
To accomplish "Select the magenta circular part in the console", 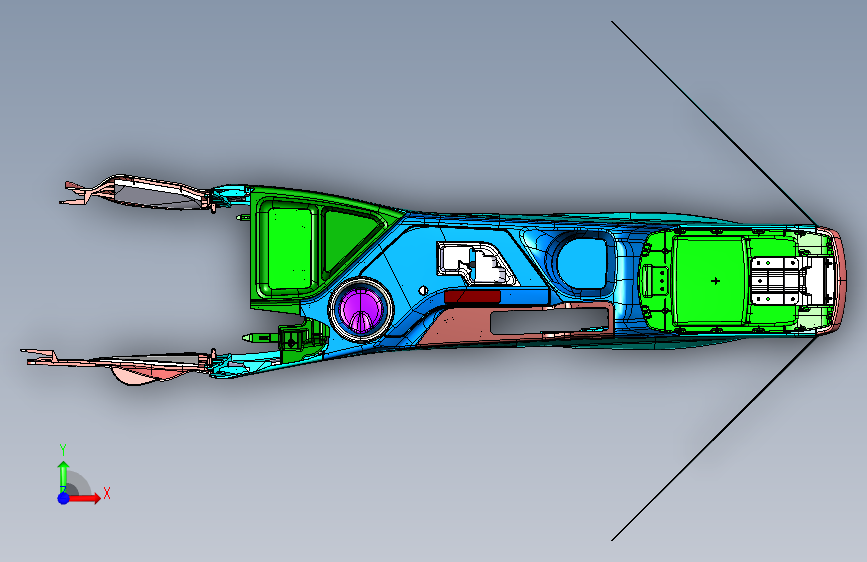I will (361, 311).
